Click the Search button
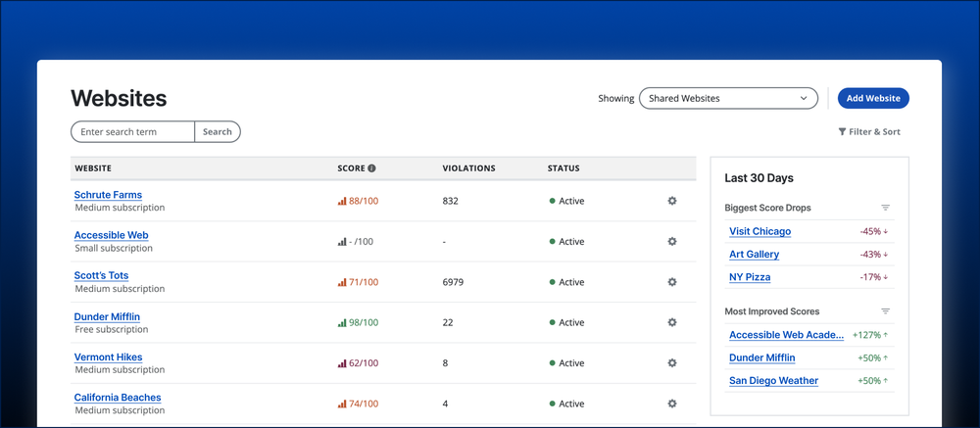The width and height of the screenshot is (980, 428). 218,132
